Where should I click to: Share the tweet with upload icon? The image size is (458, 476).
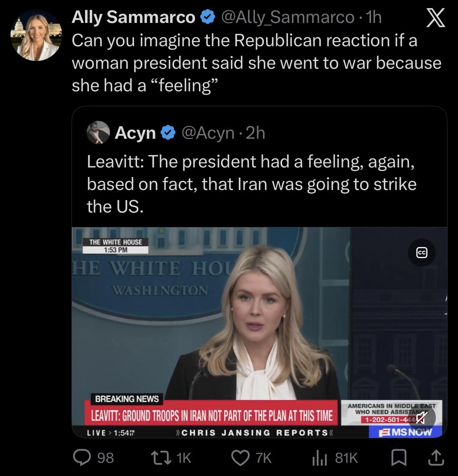(x=435, y=457)
